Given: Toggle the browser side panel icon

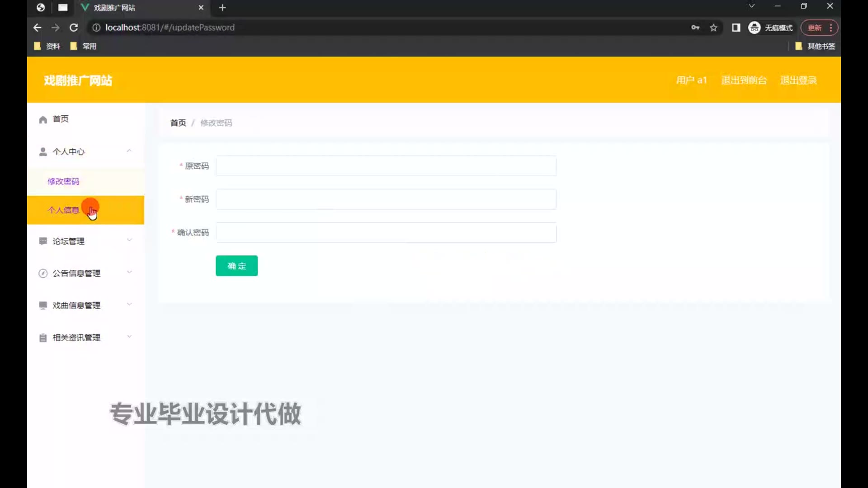Looking at the screenshot, I should (x=736, y=28).
